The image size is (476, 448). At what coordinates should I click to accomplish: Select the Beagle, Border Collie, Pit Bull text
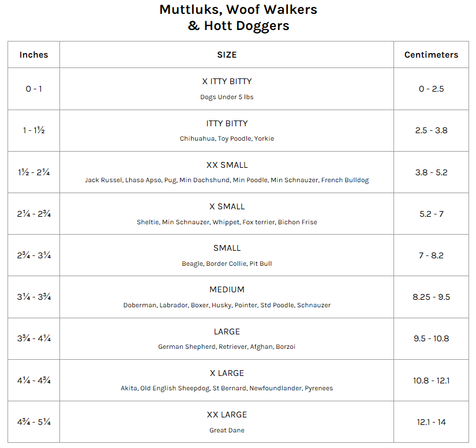coord(227,263)
